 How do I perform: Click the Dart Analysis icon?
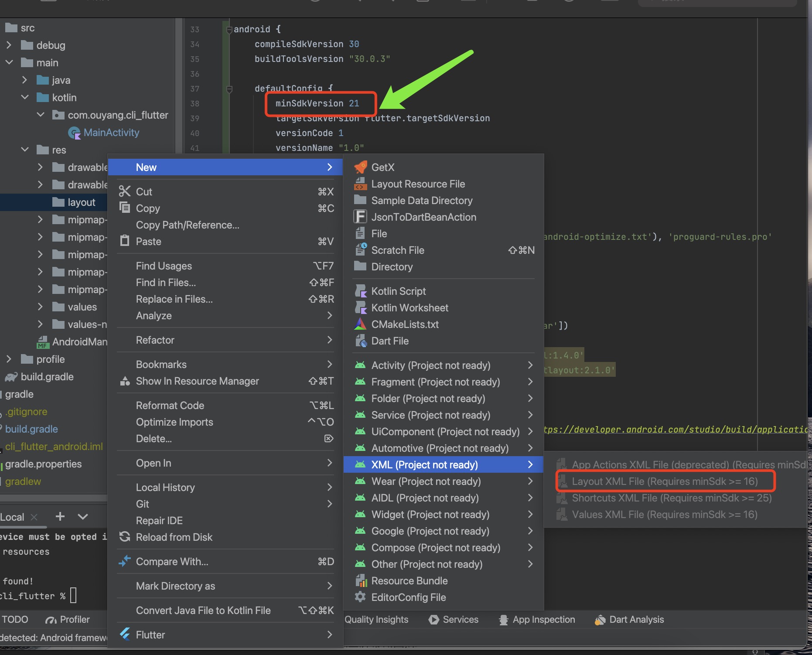pos(600,620)
